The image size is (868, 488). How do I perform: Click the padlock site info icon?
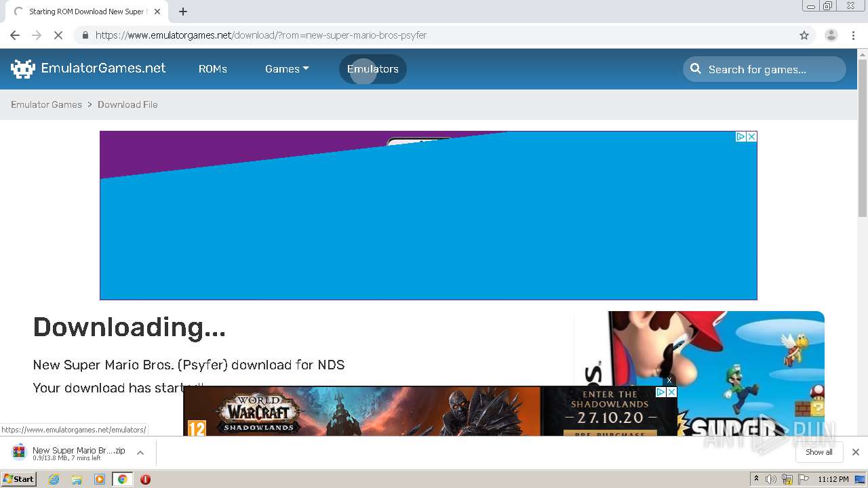pyautogui.click(x=85, y=35)
